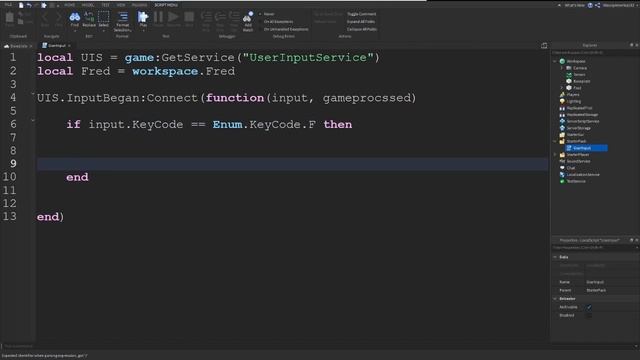640x360 pixels.
Task: Click the Paste clipboard icon
Action: point(9,18)
